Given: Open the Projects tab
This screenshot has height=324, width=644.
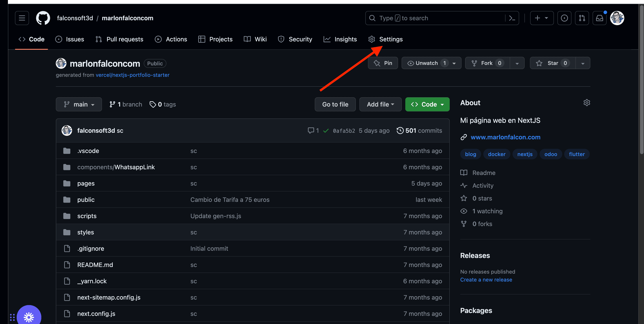Looking at the screenshot, I should (215, 39).
